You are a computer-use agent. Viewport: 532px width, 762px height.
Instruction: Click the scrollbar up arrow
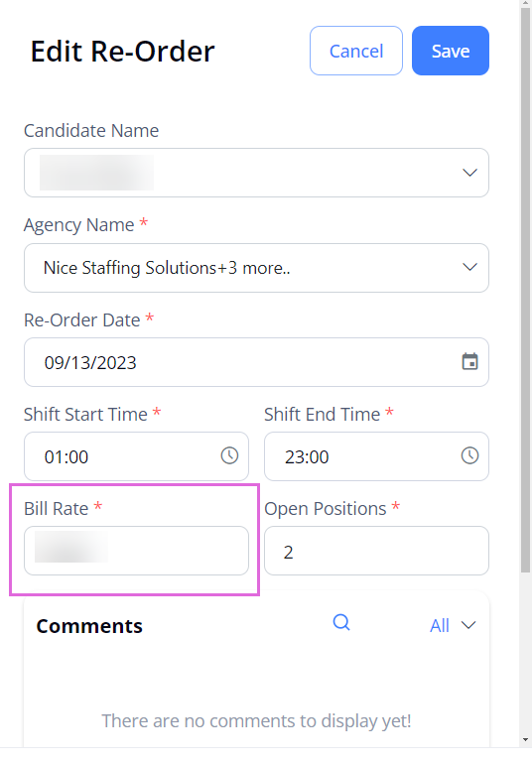tap(525, 2)
